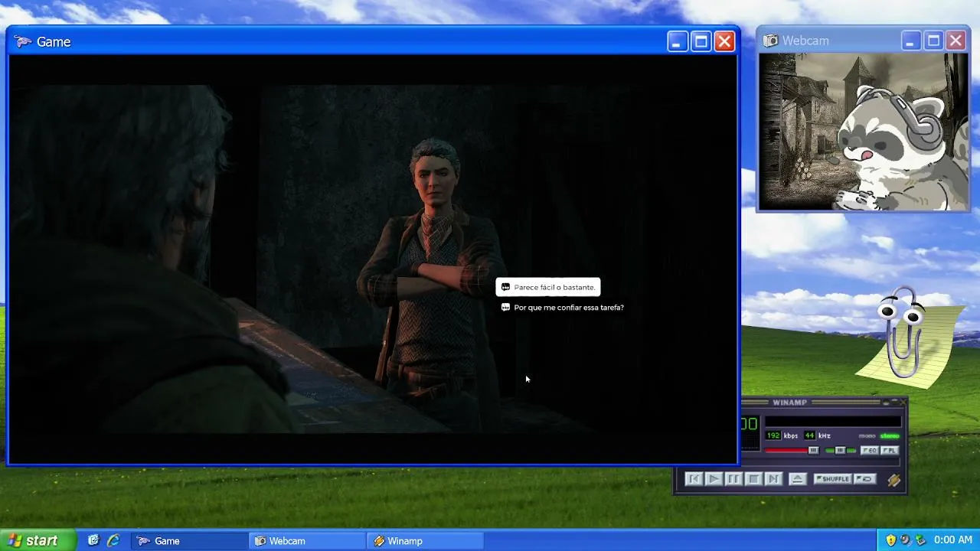Switch to Winamp in the taskbar
The height and width of the screenshot is (551, 980).
pos(425,541)
